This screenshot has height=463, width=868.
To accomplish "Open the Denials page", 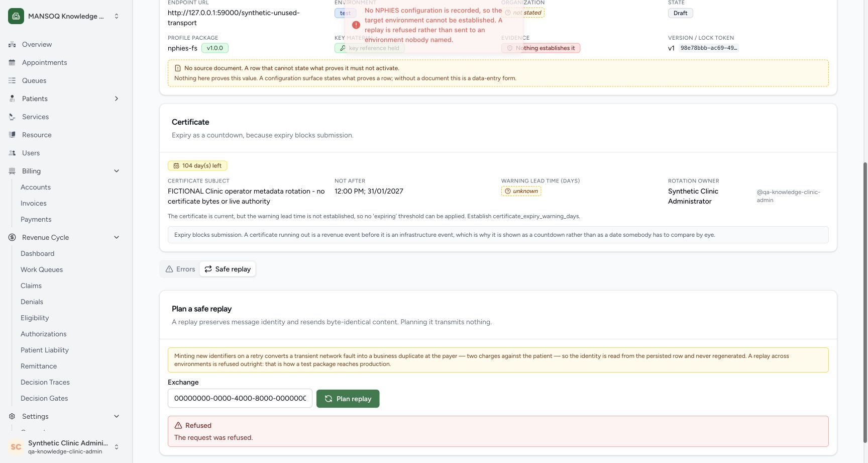I will click(32, 302).
